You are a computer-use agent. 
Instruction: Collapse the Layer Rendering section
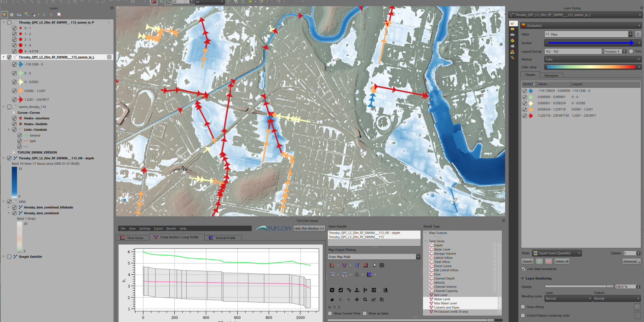[x=523, y=278]
